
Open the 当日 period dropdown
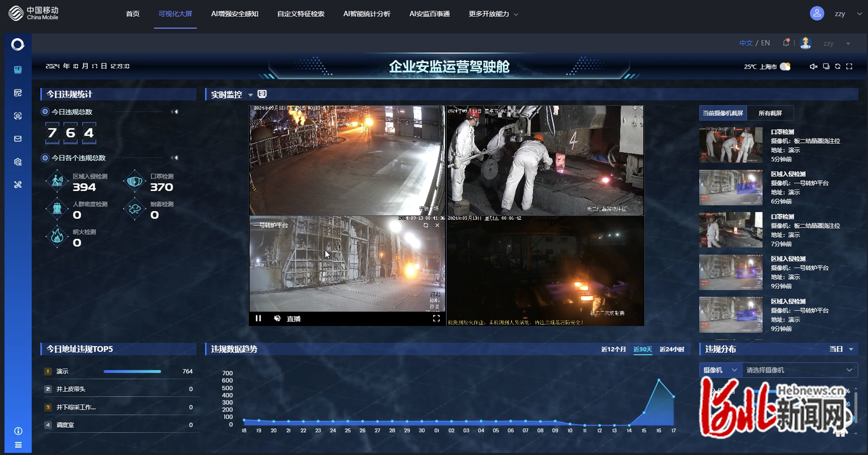[841, 349]
